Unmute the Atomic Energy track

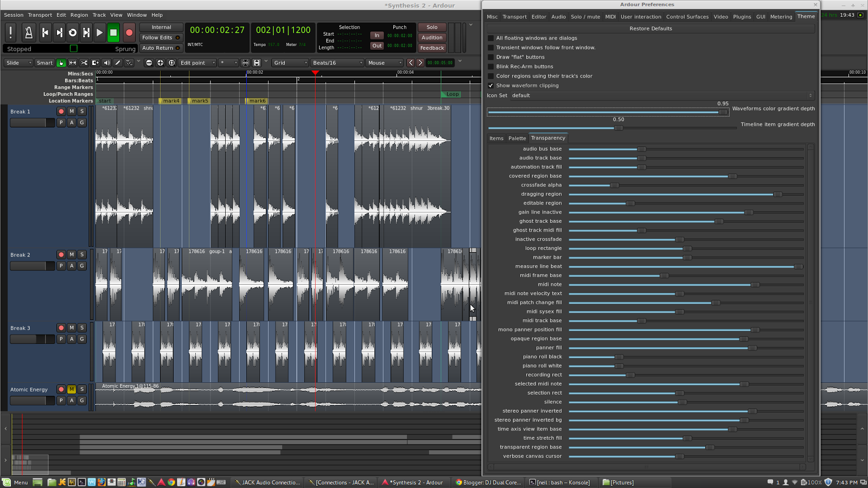[72, 389]
